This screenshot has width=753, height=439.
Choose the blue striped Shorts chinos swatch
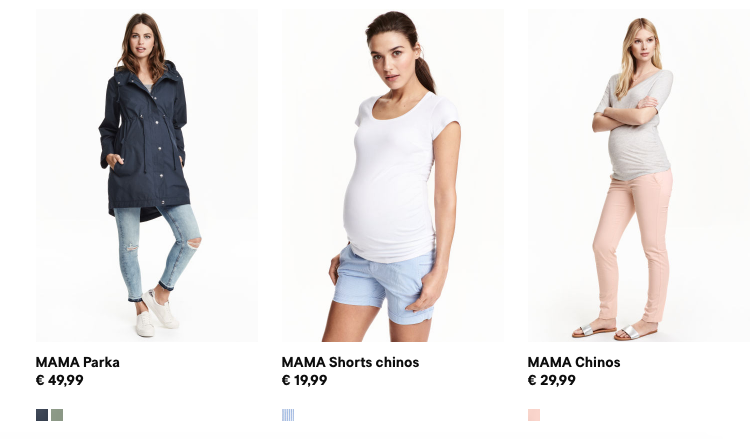(x=288, y=415)
